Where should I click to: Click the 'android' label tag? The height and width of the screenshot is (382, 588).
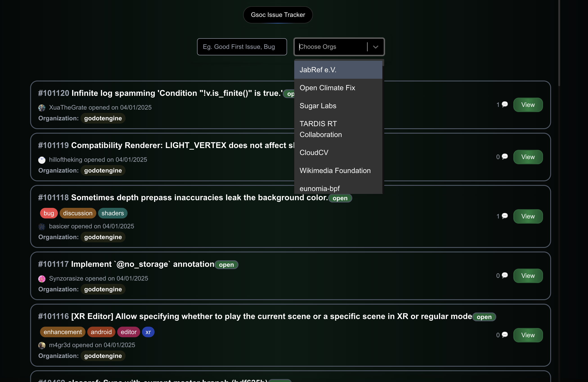[x=101, y=332]
